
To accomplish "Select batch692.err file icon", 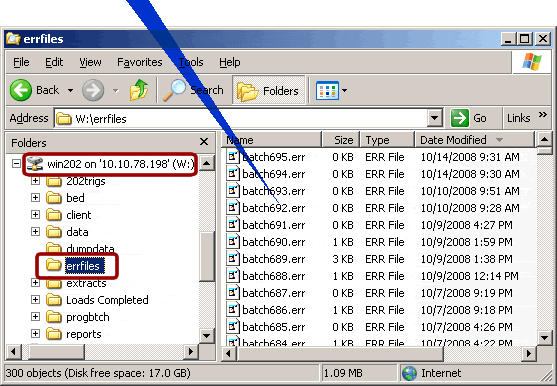I will (x=233, y=208).
